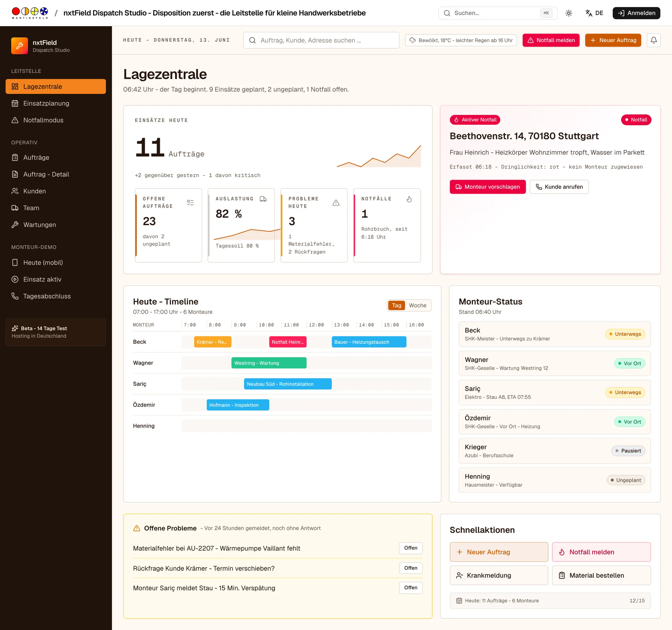Click Offen status for Materialfehler AU-2207
The height and width of the screenshot is (630, 672).
tap(411, 548)
